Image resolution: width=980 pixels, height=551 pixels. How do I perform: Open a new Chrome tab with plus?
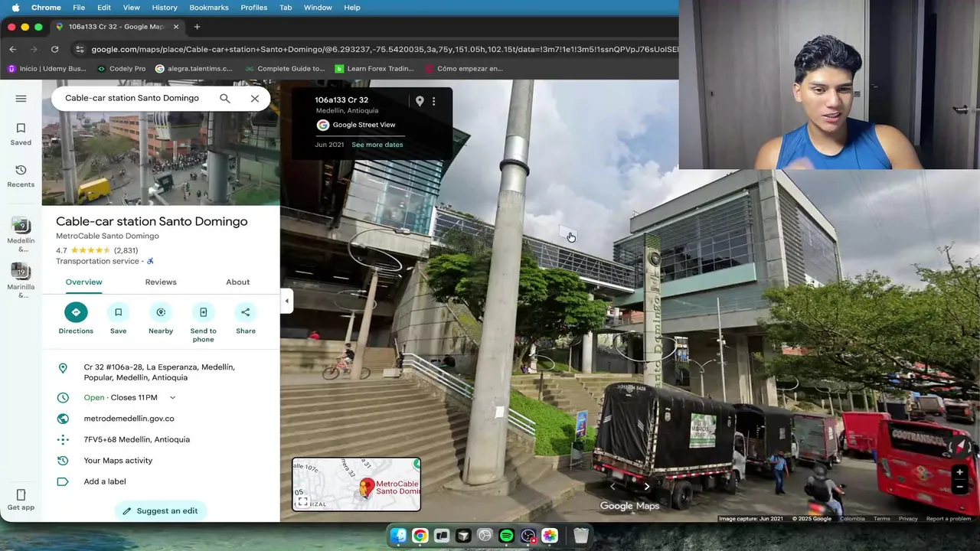197,27
